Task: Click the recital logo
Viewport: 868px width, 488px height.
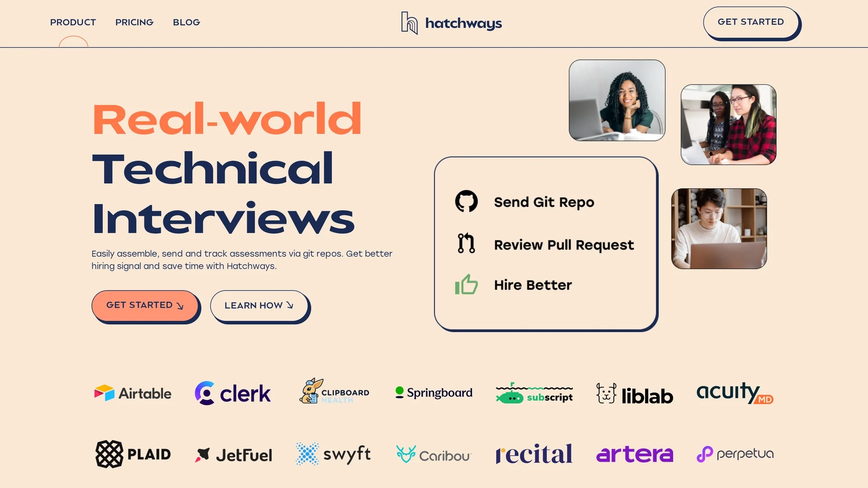Action: pyautogui.click(x=534, y=454)
